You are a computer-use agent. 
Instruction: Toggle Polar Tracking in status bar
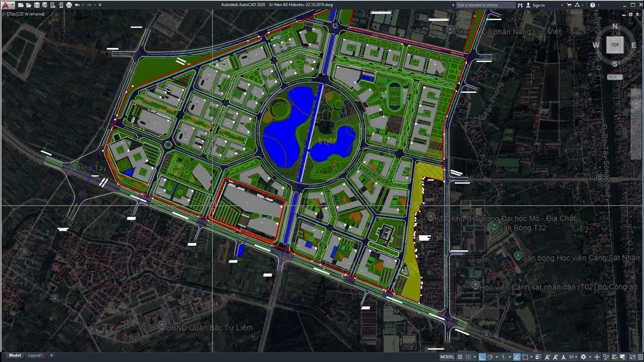coord(490,356)
